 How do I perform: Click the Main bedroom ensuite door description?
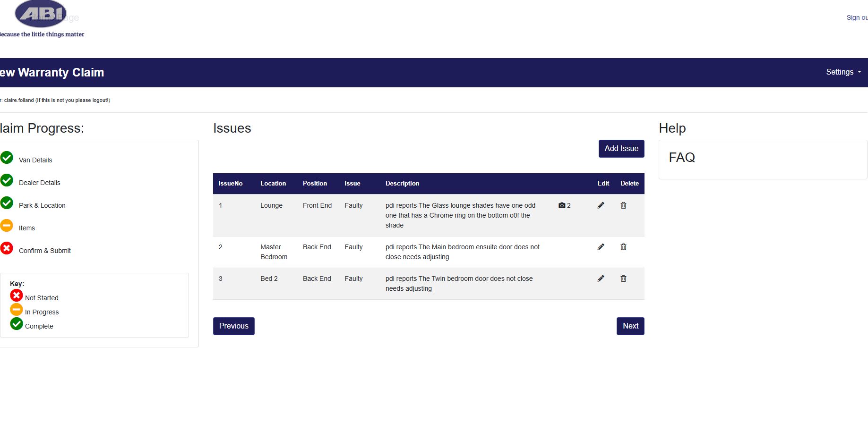(463, 252)
